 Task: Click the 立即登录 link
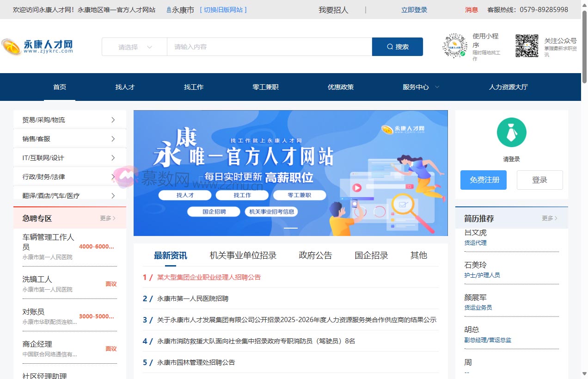(414, 9)
